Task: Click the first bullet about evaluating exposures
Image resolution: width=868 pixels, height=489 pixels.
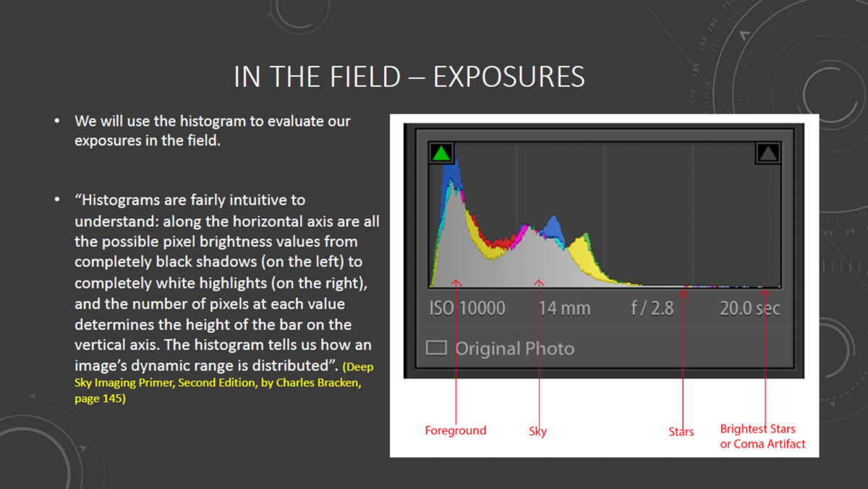Action: click(x=213, y=131)
